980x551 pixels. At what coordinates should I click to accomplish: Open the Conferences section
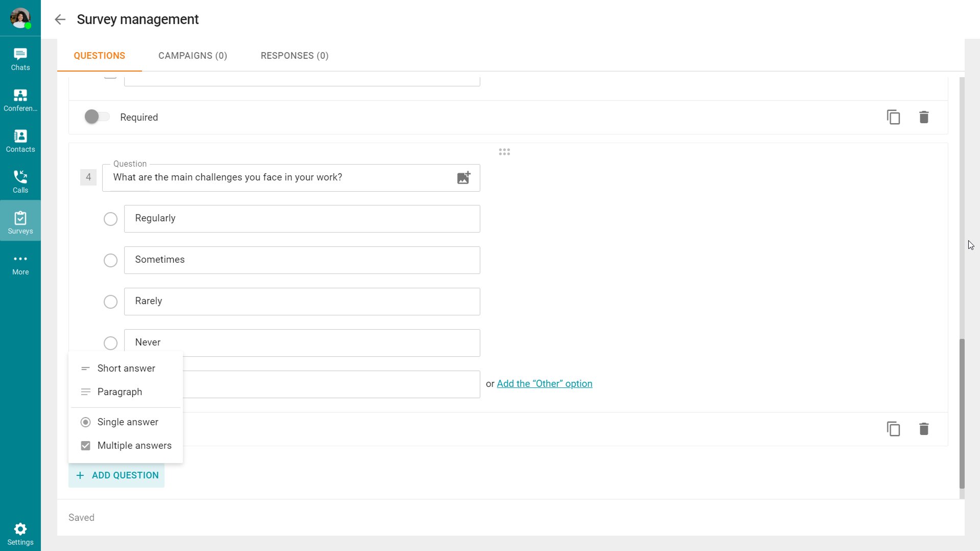coord(20,100)
